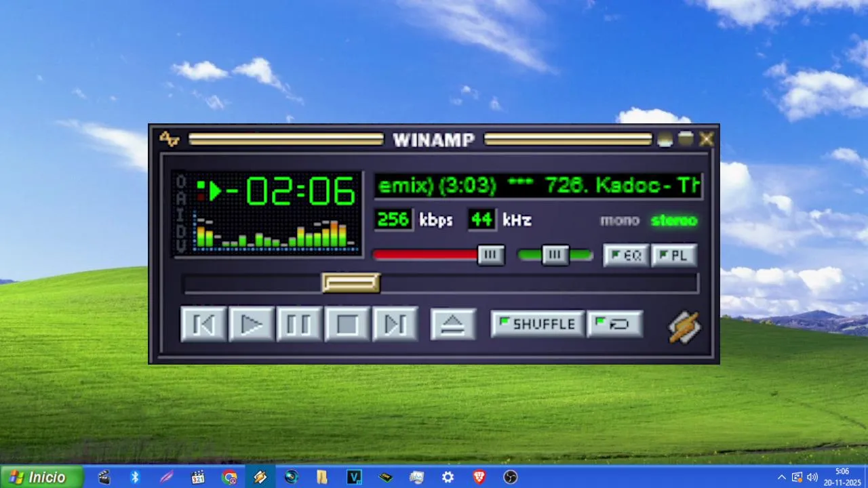Close the Winamp player
The image size is (868, 488).
pyautogui.click(x=707, y=139)
